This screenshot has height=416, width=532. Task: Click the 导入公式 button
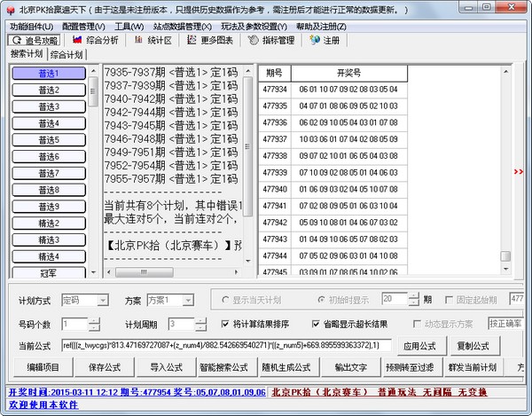tap(167, 367)
